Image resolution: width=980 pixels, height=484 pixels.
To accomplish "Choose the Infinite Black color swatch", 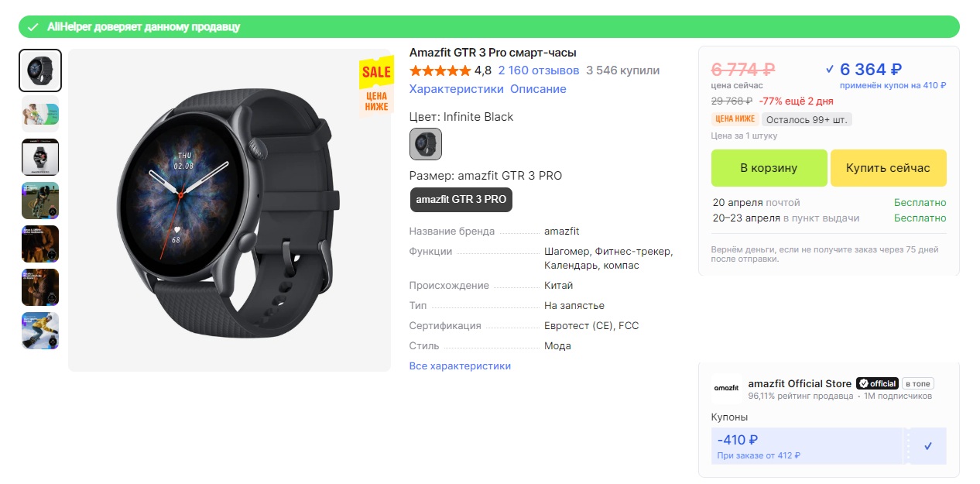I will pos(425,144).
